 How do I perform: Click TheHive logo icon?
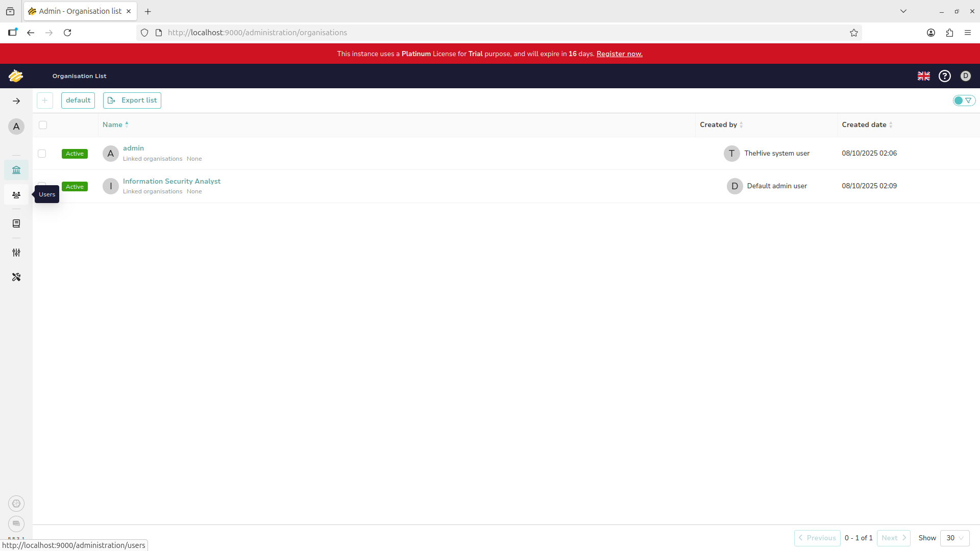pyautogui.click(x=16, y=76)
